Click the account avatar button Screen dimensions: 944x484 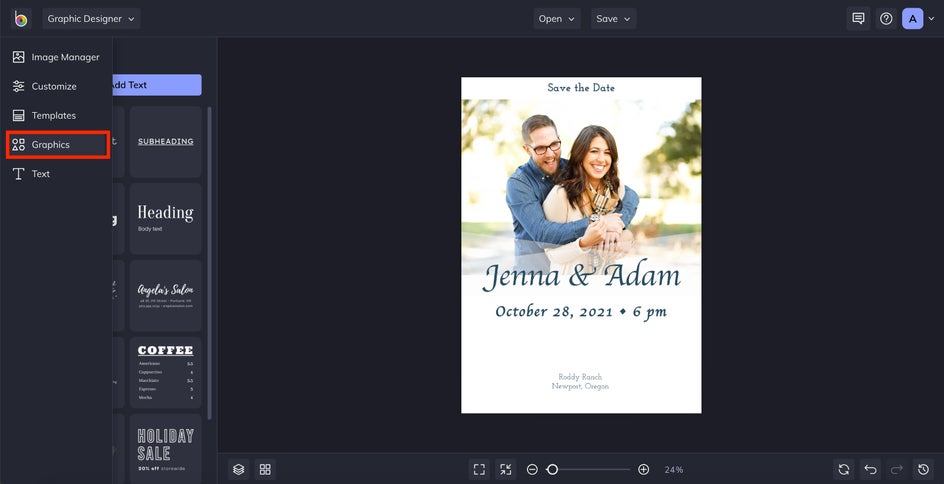[912, 18]
